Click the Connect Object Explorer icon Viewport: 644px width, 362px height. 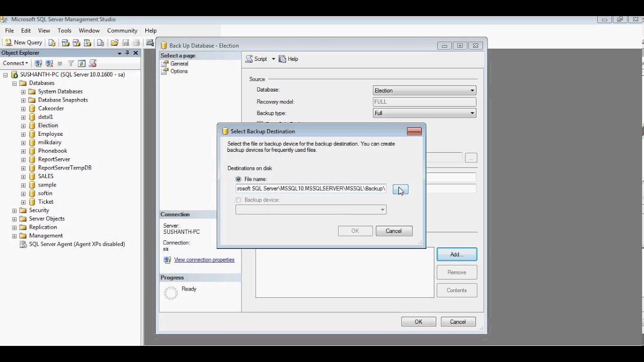pos(38,63)
